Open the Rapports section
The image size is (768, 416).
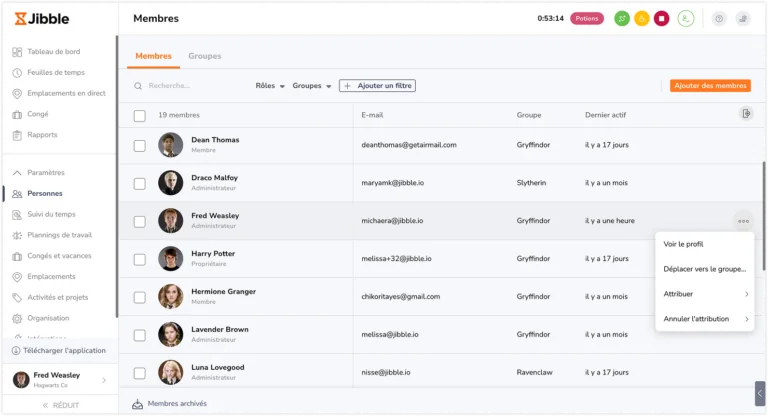coord(42,135)
